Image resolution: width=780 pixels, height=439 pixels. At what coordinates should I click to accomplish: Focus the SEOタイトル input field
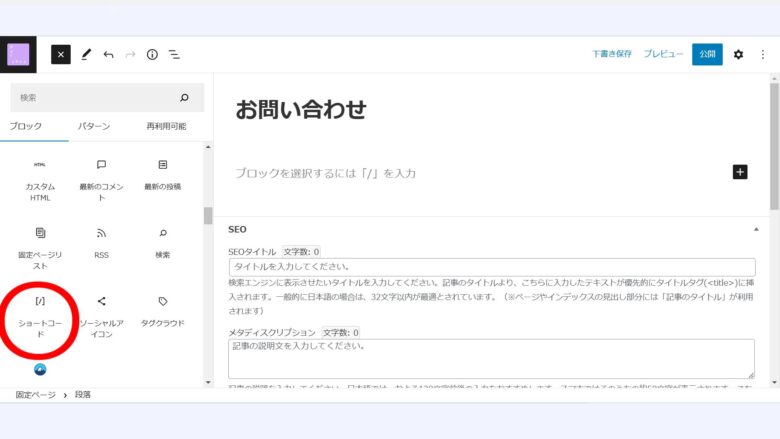tap(492, 267)
